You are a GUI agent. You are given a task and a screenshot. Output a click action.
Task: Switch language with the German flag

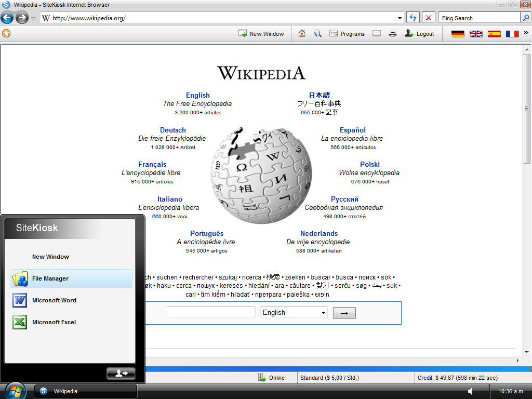pos(458,34)
